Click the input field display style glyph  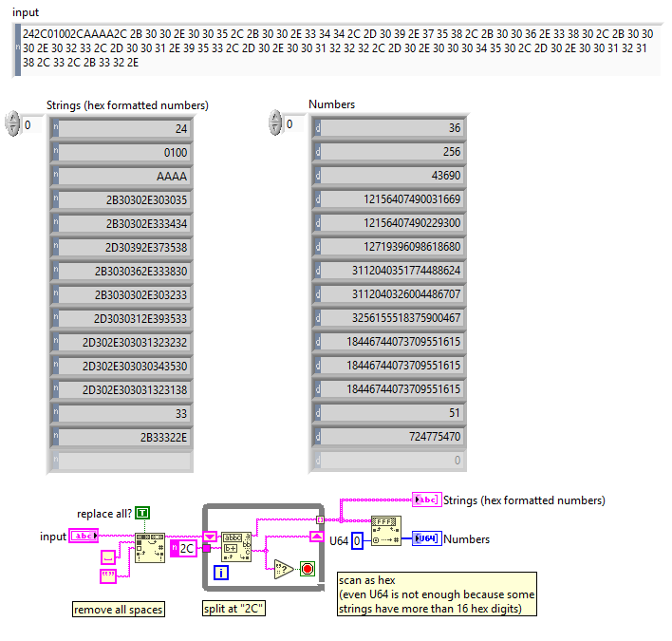click(18, 48)
